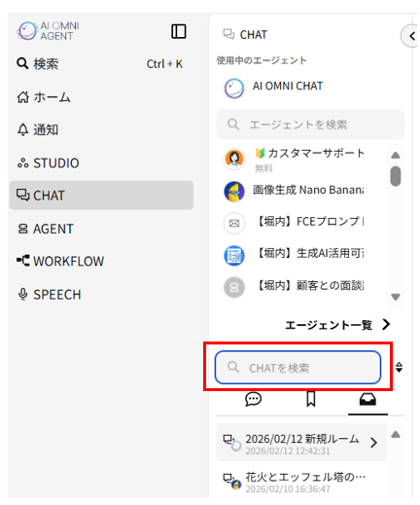Click the AI OMNI CHAT agent avatar
This screenshot has height=505, width=420.
pos(234,88)
